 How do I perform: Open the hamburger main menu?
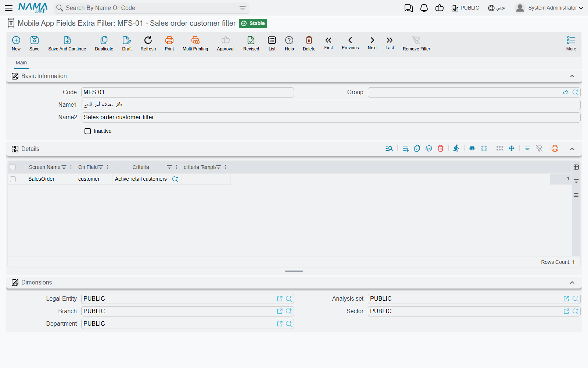point(9,8)
